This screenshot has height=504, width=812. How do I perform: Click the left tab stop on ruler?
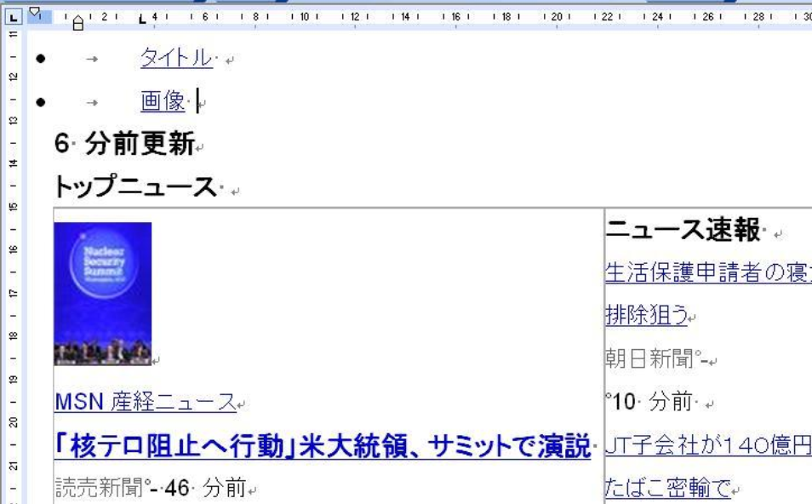click(x=140, y=17)
